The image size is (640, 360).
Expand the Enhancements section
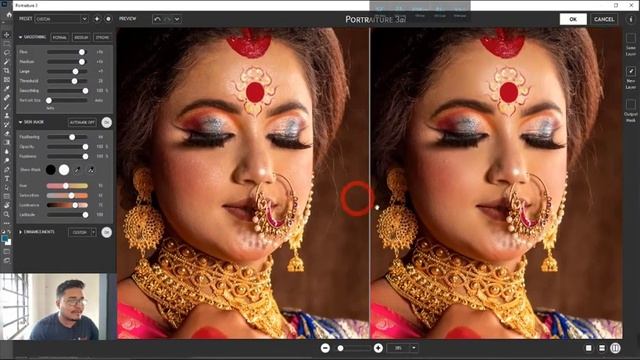click(x=20, y=232)
